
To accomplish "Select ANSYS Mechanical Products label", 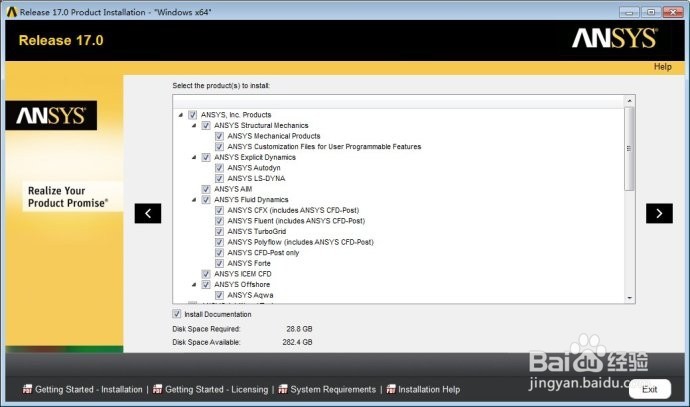I will coord(274,136).
